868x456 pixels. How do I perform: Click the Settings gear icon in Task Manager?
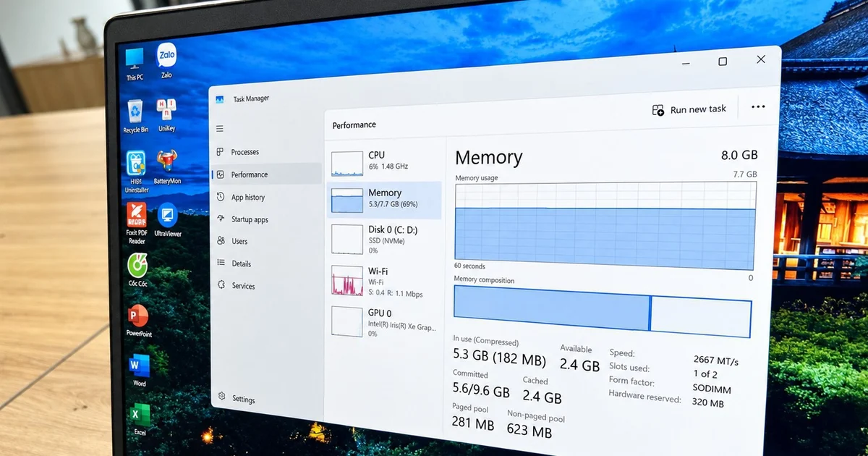pos(222,397)
